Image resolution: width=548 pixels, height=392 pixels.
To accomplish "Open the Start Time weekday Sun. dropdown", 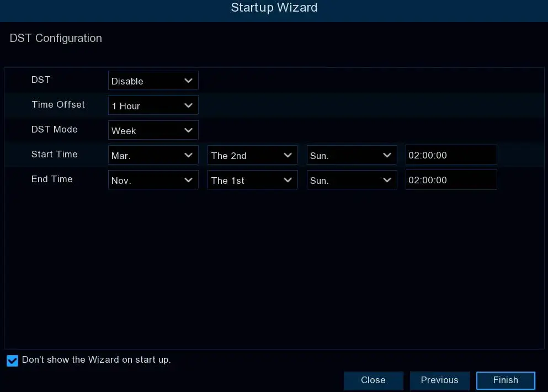I will pyautogui.click(x=352, y=155).
